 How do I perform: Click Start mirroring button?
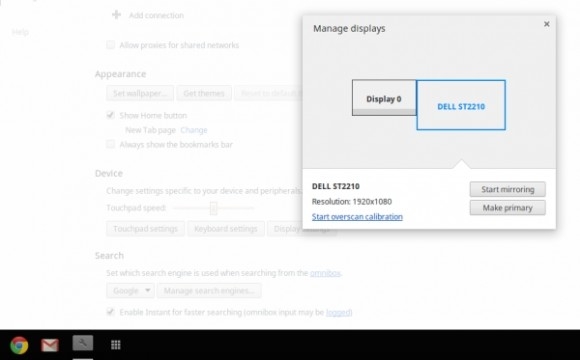508,189
